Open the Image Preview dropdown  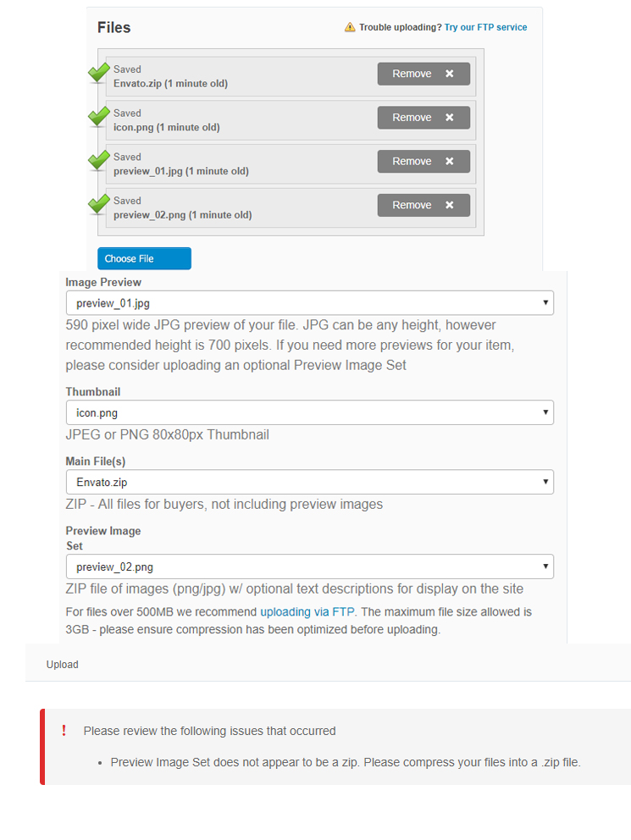310,303
